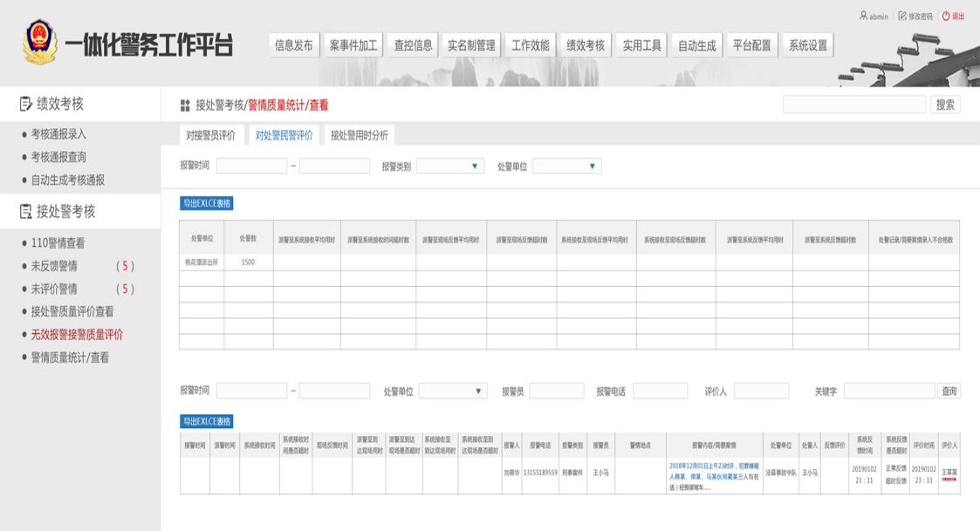
Task: Click the 绩效考核 sidebar section icon
Action: click(25, 104)
